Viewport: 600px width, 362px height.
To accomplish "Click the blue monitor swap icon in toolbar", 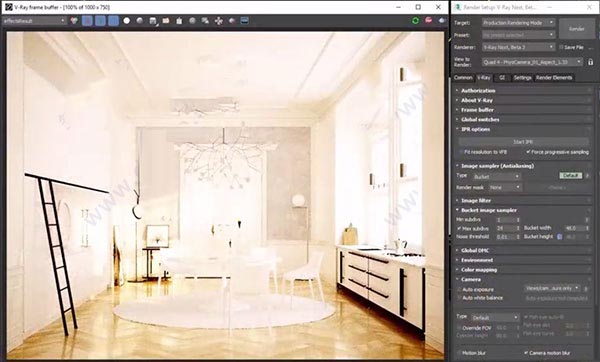I will click(x=245, y=21).
